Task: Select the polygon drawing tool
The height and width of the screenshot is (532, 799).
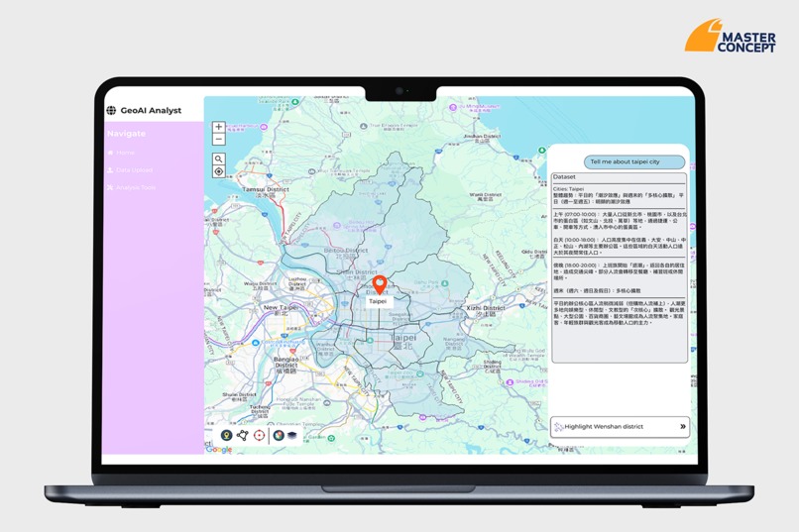Action: click(243, 435)
